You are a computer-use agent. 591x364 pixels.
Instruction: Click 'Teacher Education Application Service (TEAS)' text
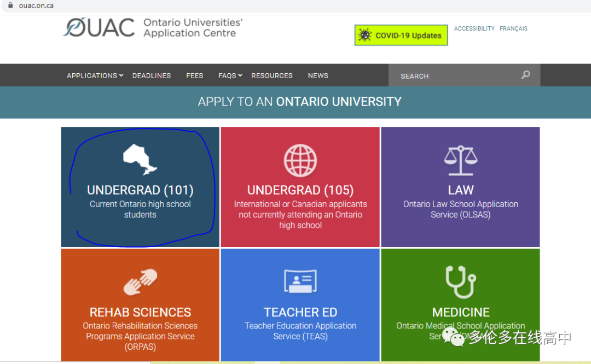click(300, 331)
